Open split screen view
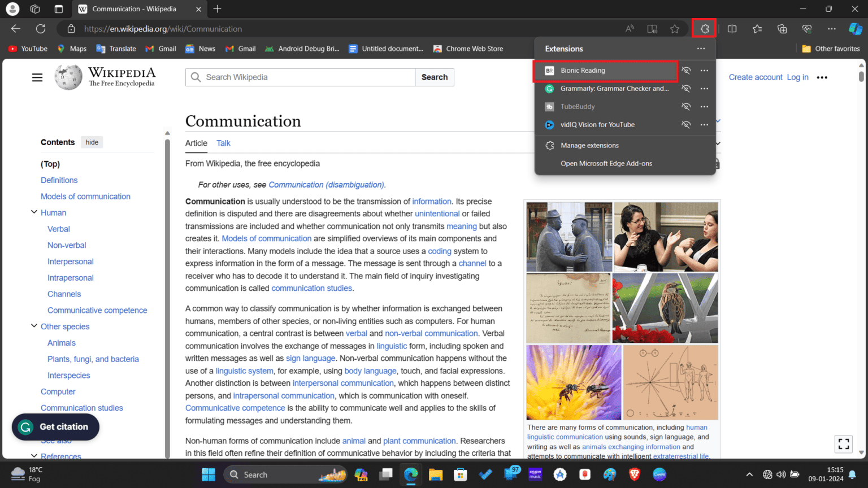The width and height of the screenshot is (868, 488). pos(732,28)
